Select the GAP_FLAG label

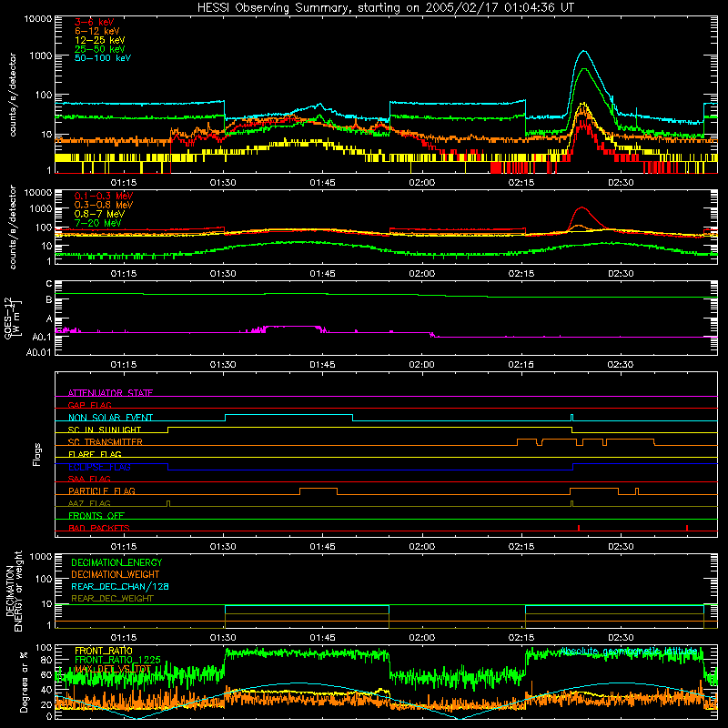(x=89, y=405)
